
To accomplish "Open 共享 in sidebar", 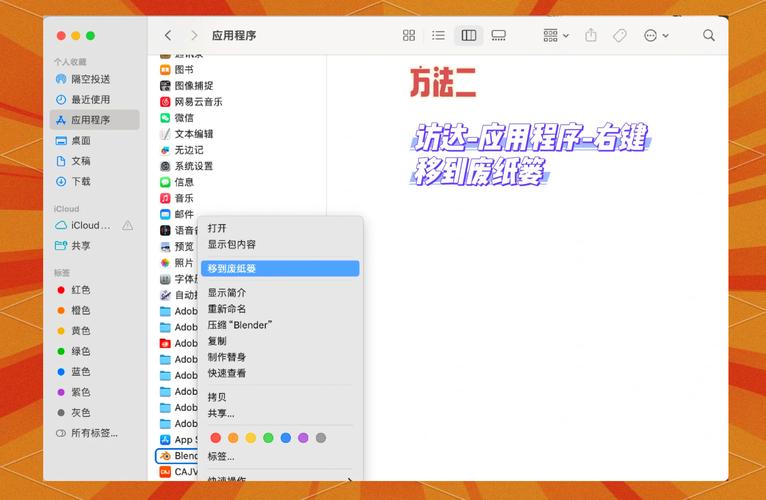I will [94, 246].
